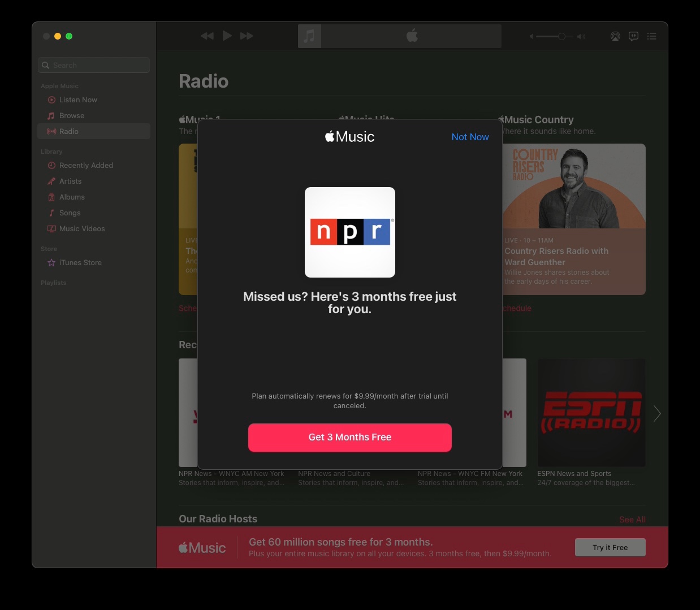Click ESPN News and Sports label
Screen dimensions: 700x610
[x=574, y=474]
